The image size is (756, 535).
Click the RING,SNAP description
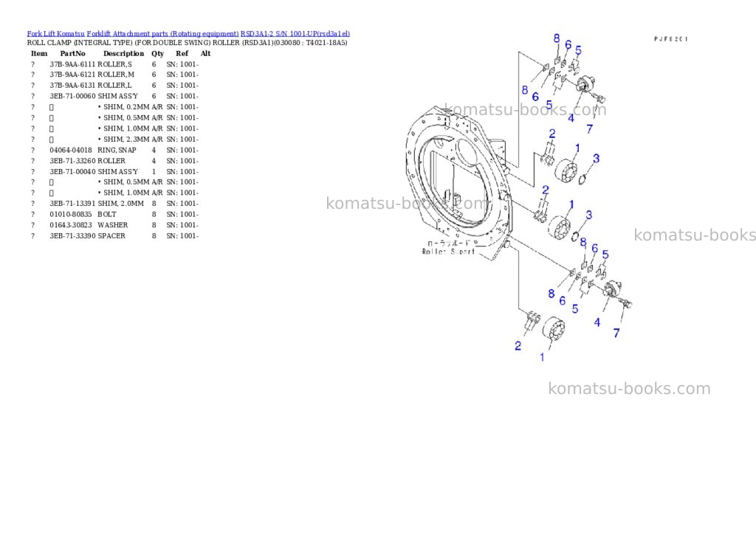(117, 151)
